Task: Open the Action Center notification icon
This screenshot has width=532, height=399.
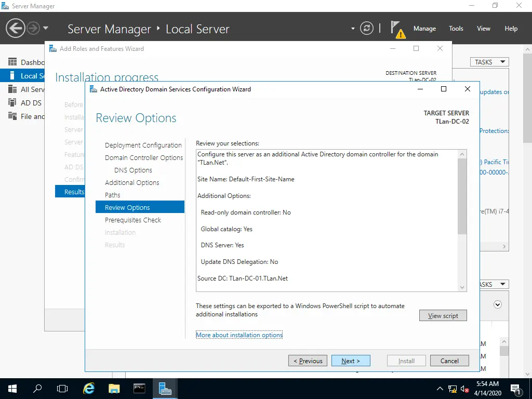Action: coord(515,389)
